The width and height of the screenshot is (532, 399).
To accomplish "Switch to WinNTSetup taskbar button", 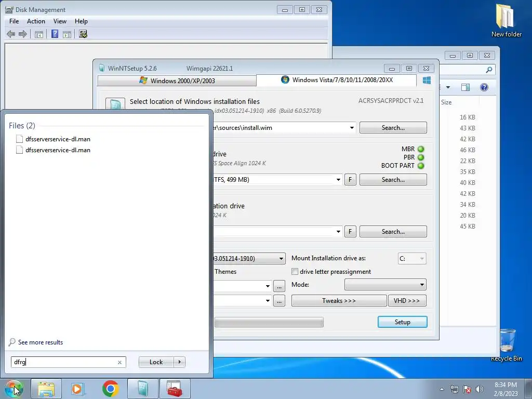I will coord(143,389).
